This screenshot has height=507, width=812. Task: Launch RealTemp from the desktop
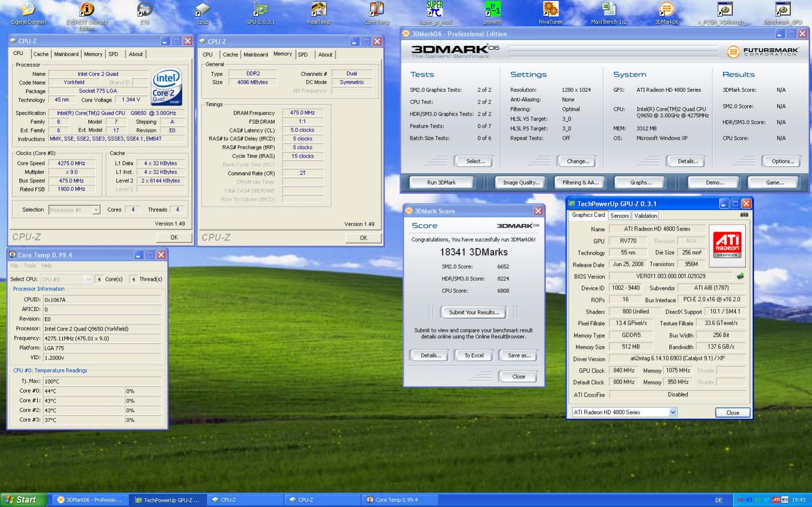point(319,13)
